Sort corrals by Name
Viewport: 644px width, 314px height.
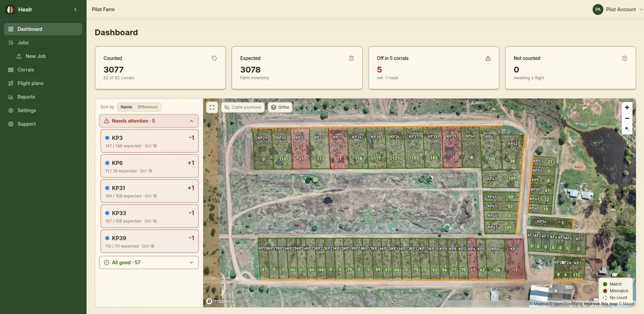tap(126, 107)
